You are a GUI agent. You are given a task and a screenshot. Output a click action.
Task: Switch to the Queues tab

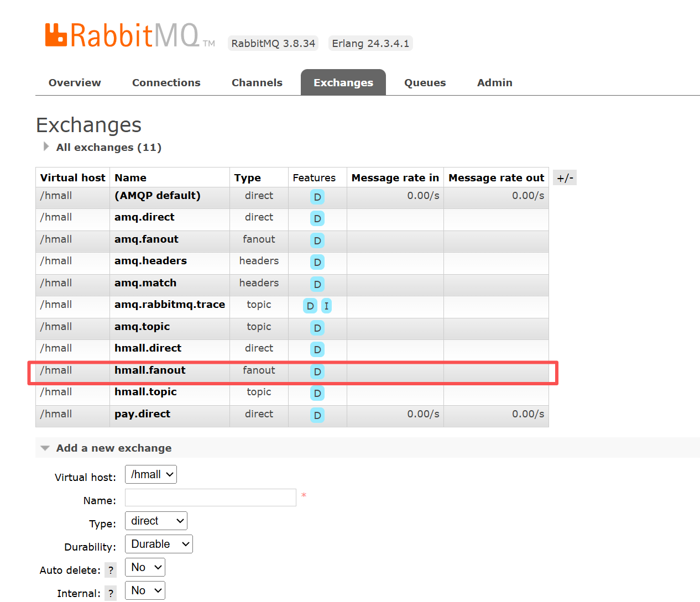pos(425,82)
